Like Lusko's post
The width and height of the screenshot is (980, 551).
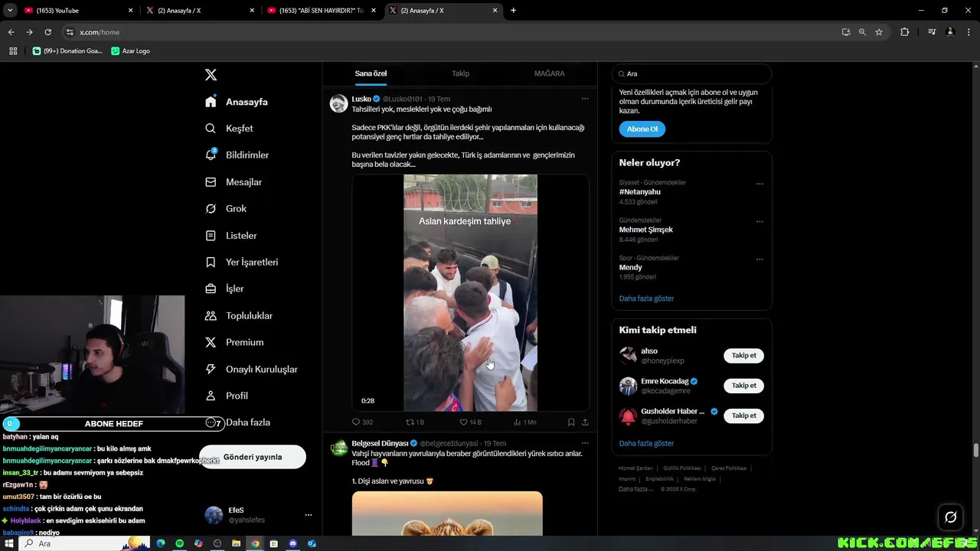(x=470, y=422)
